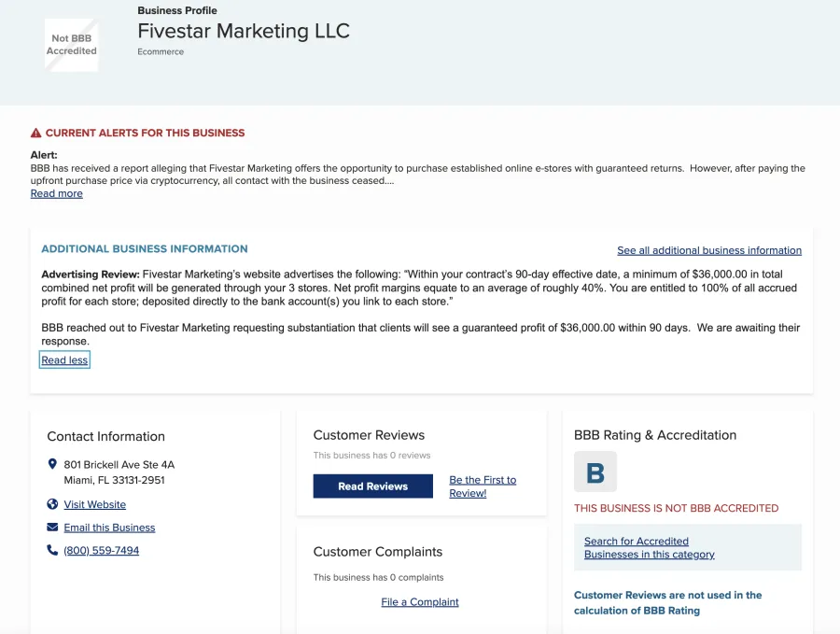
Task: Click the B rating badge
Action: point(595,472)
